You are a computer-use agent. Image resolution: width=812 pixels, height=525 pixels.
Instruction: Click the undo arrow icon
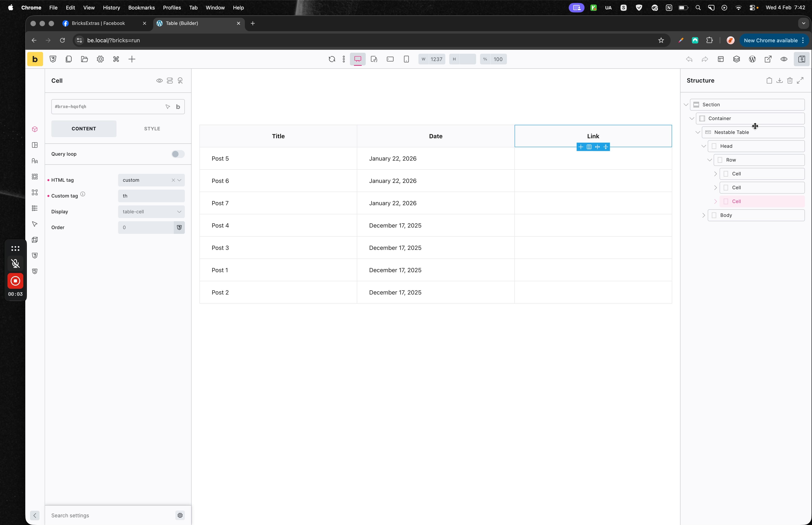(689, 59)
